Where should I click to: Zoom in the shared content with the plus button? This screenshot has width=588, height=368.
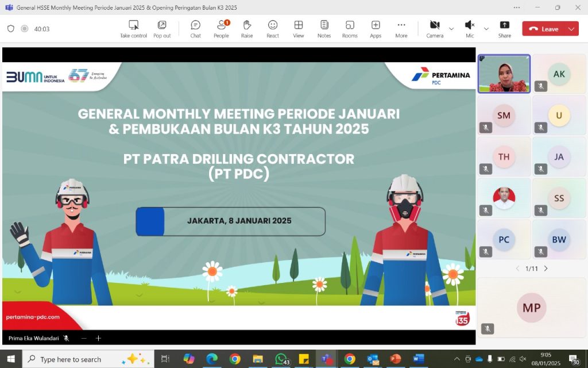[x=98, y=338]
